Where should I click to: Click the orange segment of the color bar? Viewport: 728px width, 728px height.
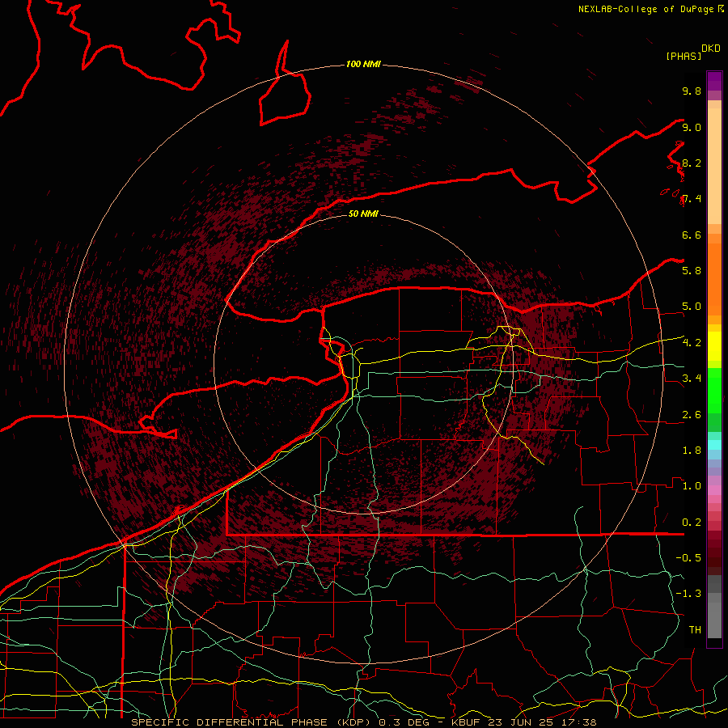714,280
